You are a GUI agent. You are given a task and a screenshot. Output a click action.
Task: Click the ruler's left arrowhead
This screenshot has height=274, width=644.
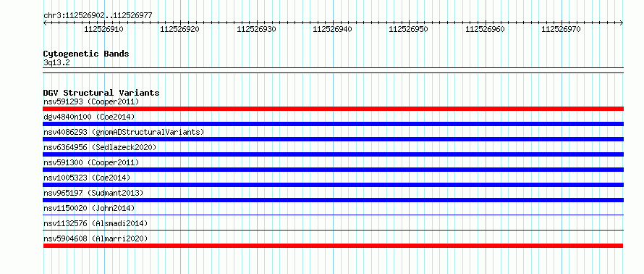[x=45, y=22]
